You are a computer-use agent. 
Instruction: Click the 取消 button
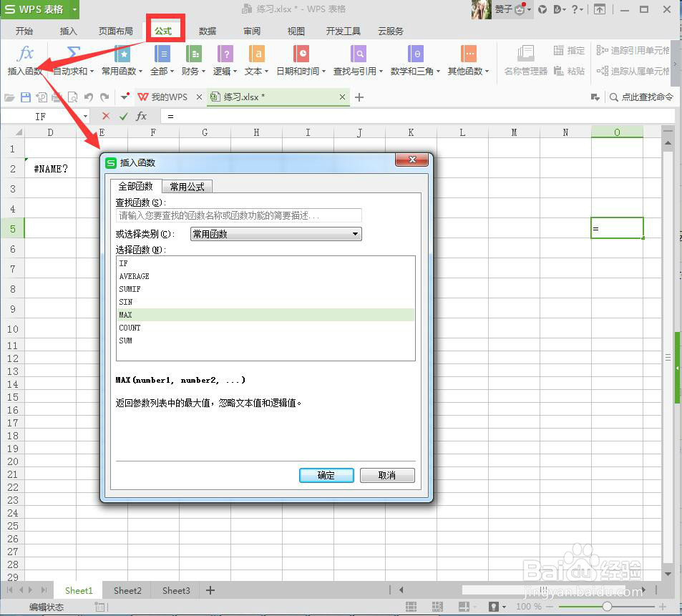click(387, 475)
